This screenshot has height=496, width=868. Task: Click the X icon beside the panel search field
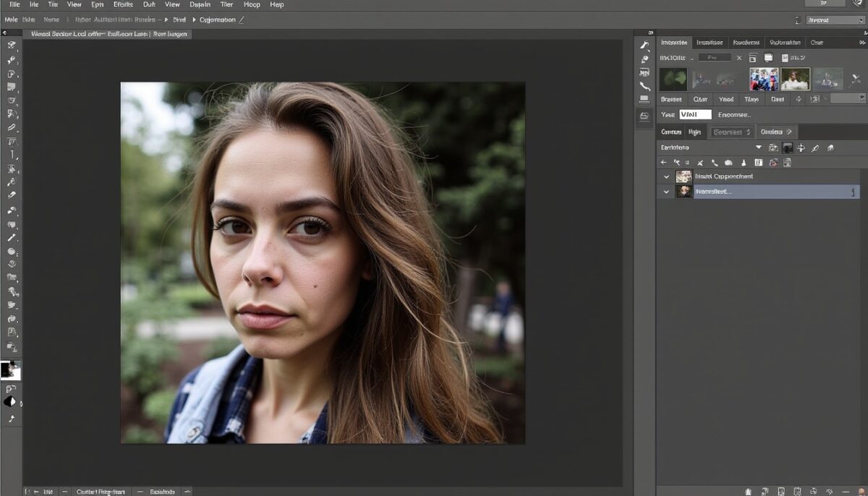(739, 58)
